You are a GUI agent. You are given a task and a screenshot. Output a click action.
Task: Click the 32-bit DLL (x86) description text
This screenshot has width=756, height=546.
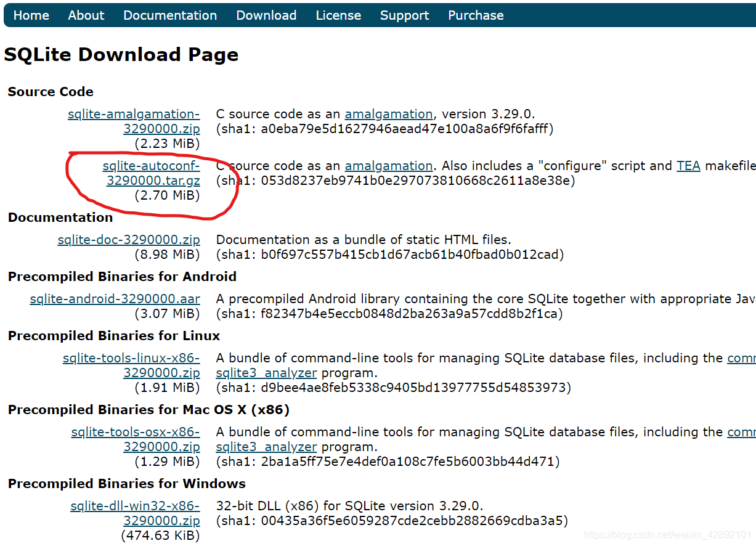tap(350, 506)
